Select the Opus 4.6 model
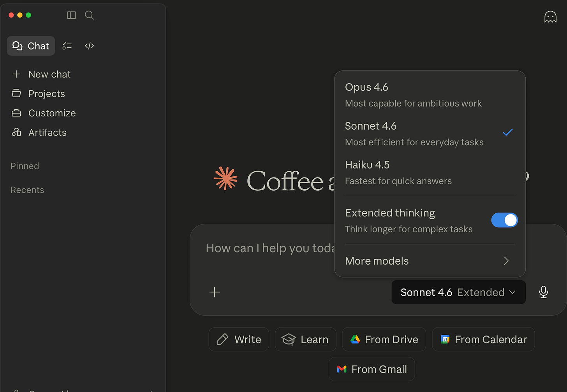The height and width of the screenshot is (392, 567). 430,95
